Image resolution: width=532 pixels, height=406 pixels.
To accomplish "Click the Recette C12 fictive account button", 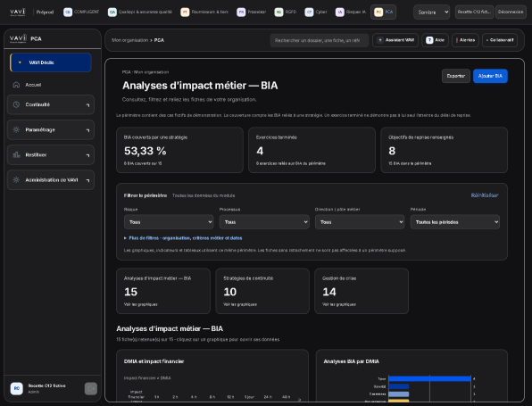I will coord(474,12).
